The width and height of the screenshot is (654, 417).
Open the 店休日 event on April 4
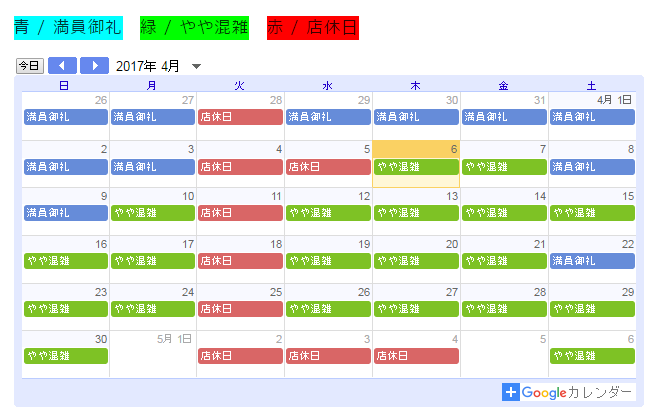pos(240,166)
